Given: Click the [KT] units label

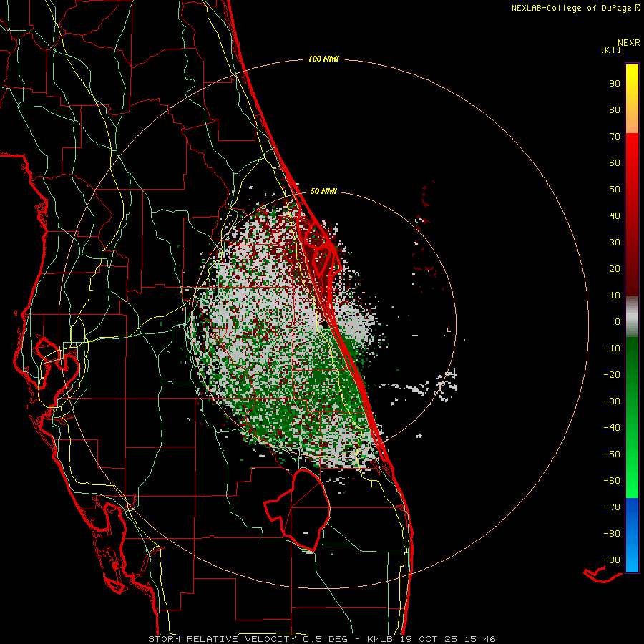Looking at the screenshot, I should point(611,50).
